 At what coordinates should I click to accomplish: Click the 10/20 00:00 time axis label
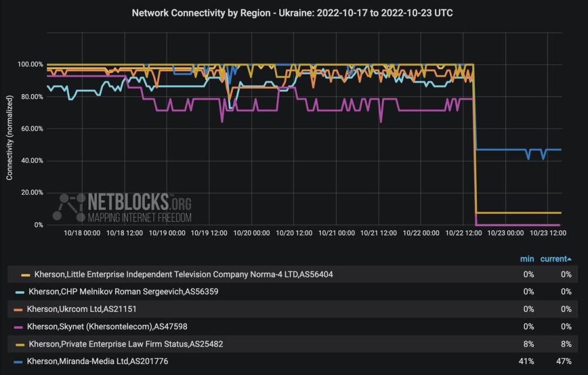tap(252, 233)
